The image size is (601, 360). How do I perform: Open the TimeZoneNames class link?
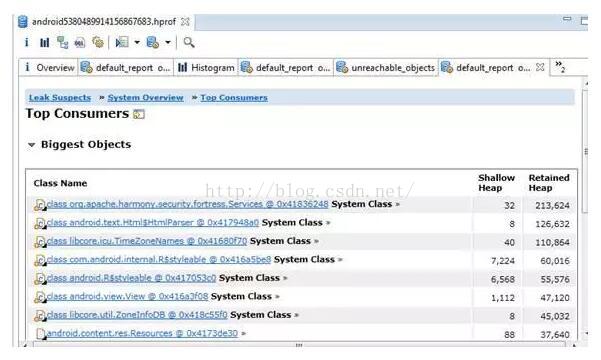[x=147, y=241]
